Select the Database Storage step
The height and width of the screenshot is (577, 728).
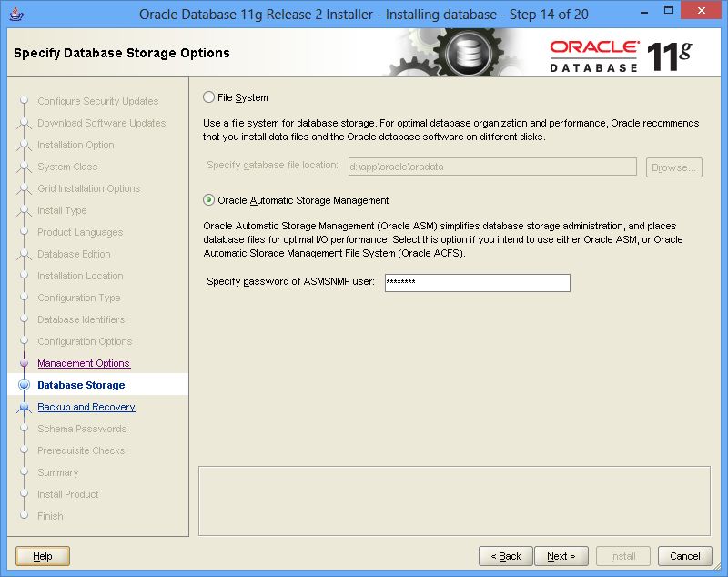pyautogui.click(x=81, y=385)
